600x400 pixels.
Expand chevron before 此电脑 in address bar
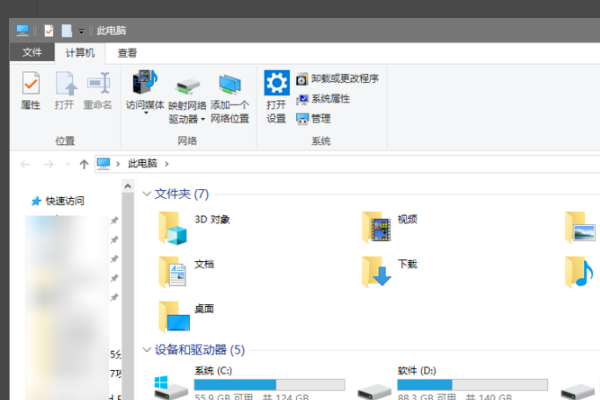pos(118,164)
